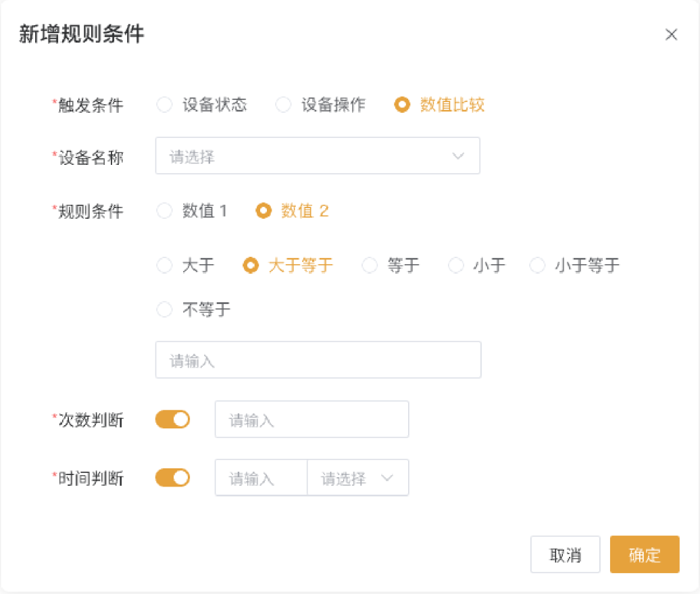Close the 新增规则条件 dialog with X icon

[x=671, y=35]
